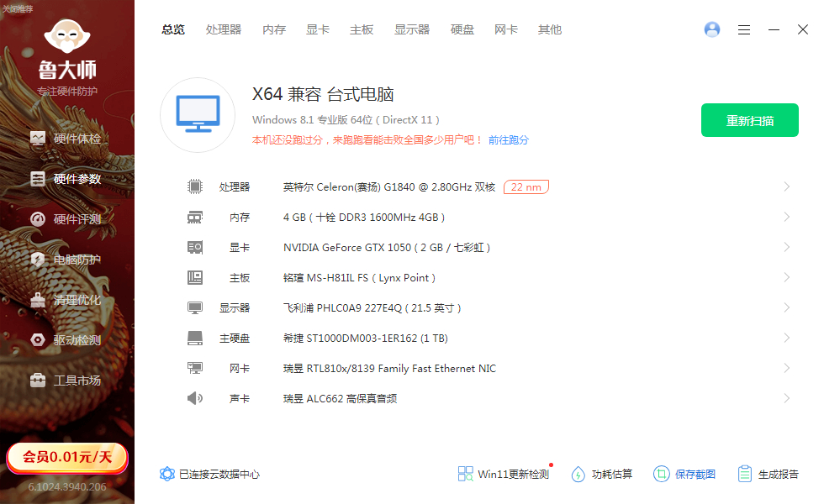Click the 内存 RAM module icon

[195, 218]
